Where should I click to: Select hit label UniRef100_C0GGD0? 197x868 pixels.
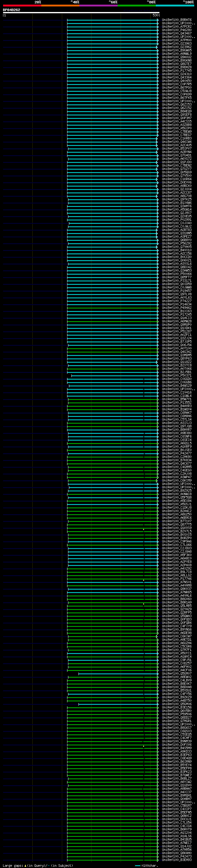(x=177, y=379)
